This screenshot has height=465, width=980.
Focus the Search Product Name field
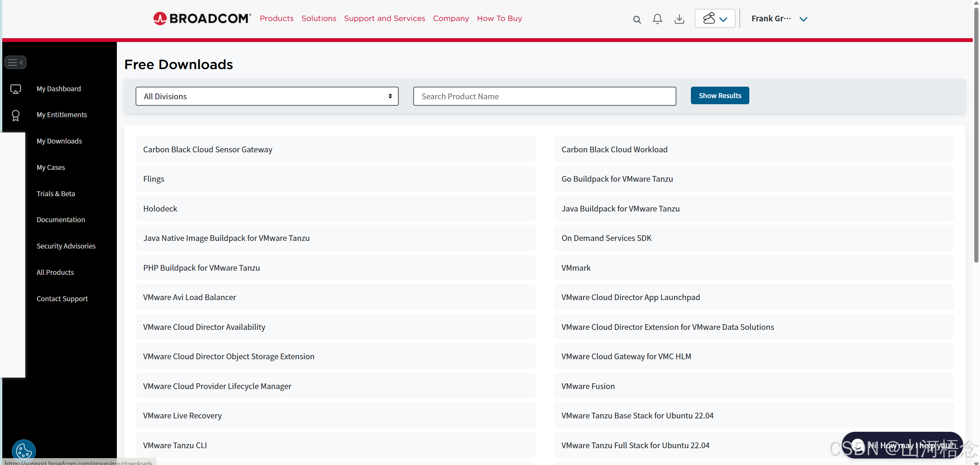pyautogui.click(x=544, y=96)
